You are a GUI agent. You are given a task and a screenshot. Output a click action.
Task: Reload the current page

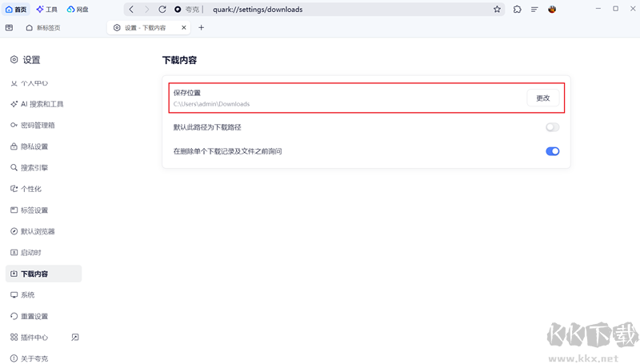(x=162, y=10)
